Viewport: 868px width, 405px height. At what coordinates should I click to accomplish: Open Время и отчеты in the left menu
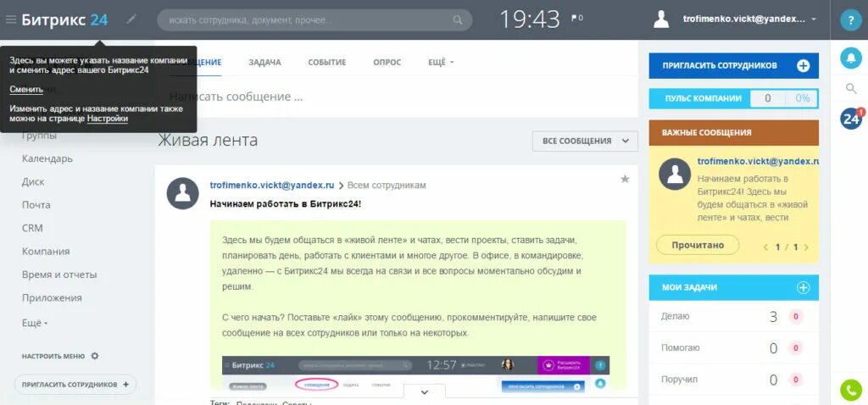[59, 275]
